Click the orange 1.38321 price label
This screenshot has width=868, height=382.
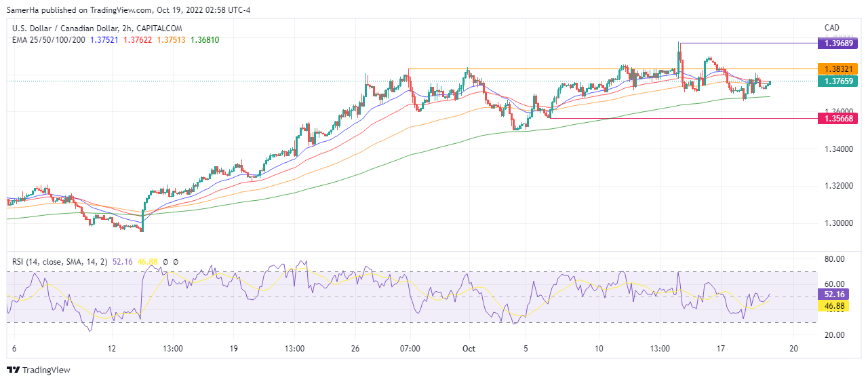coord(840,69)
